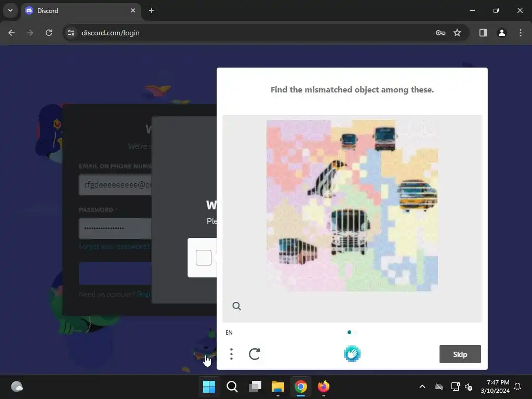Open the clock showing 7:47 PM
Image resolution: width=532 pixels, height=399 pixels.
coord(495,387)
